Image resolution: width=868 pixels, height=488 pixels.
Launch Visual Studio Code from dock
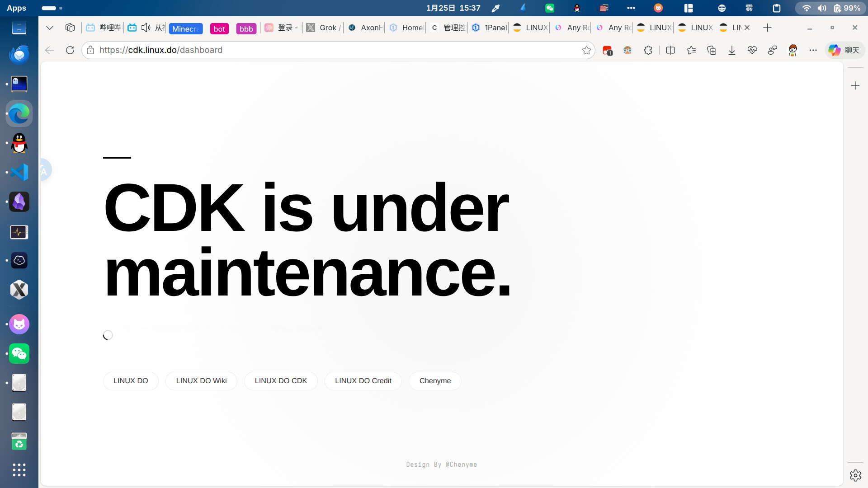(x=19, y=172)
